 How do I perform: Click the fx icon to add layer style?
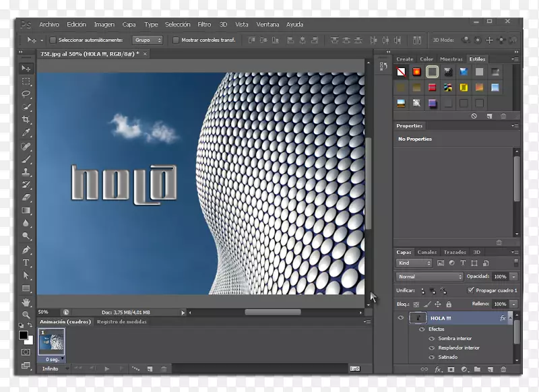(438, 369)
